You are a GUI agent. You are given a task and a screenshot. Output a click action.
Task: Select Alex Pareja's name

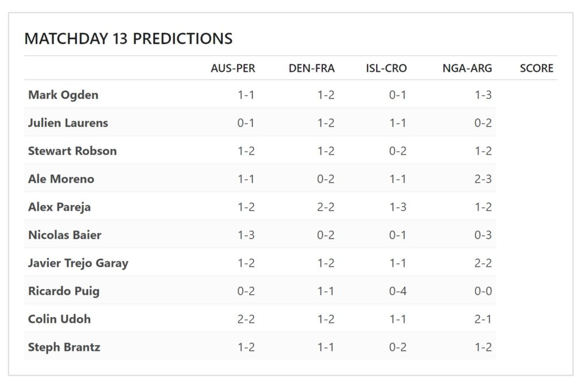click(59, 207)
